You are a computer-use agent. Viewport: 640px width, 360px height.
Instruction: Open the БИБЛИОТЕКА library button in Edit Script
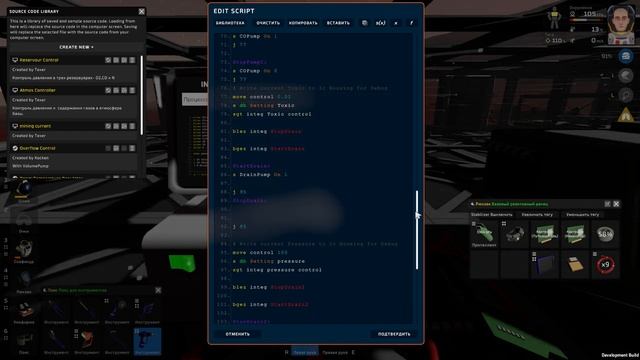230,23
